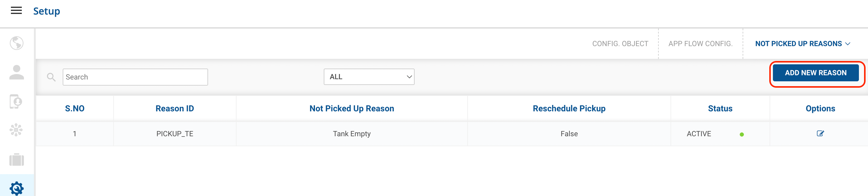The height and width of the screenshot is (196, 868).
Task: Click the magnifier search icon
Action: (x=51, y=77)
